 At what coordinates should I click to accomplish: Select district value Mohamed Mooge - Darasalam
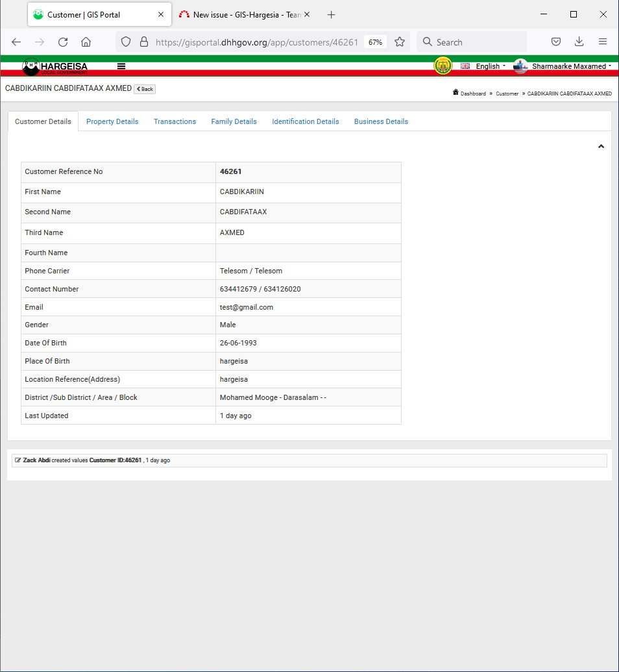273,398
